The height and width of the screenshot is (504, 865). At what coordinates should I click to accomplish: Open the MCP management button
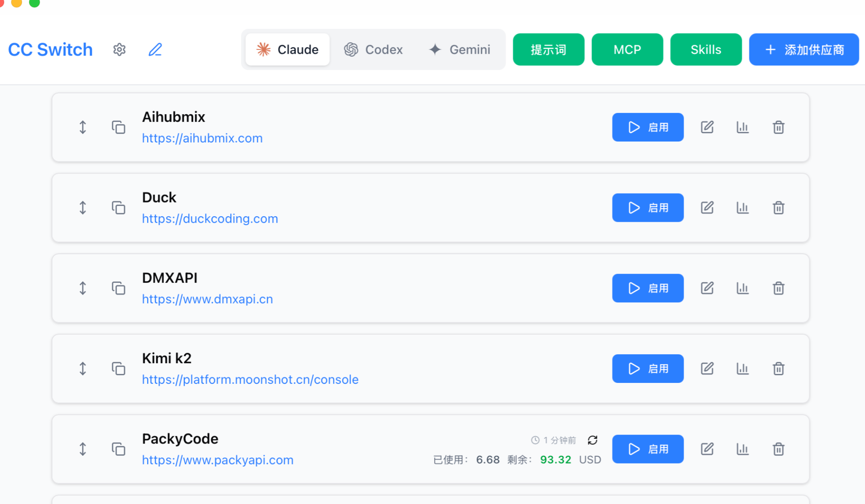point(627,49)
